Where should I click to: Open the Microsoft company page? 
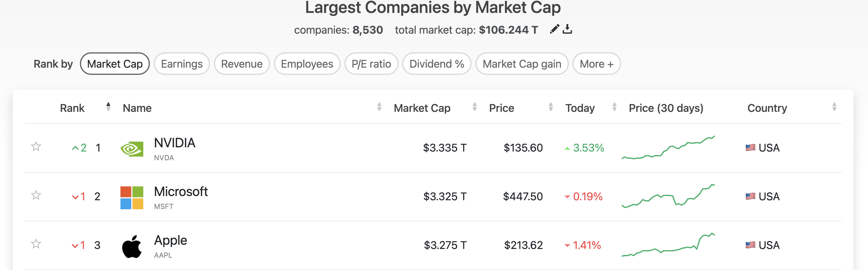click(181, 192)
